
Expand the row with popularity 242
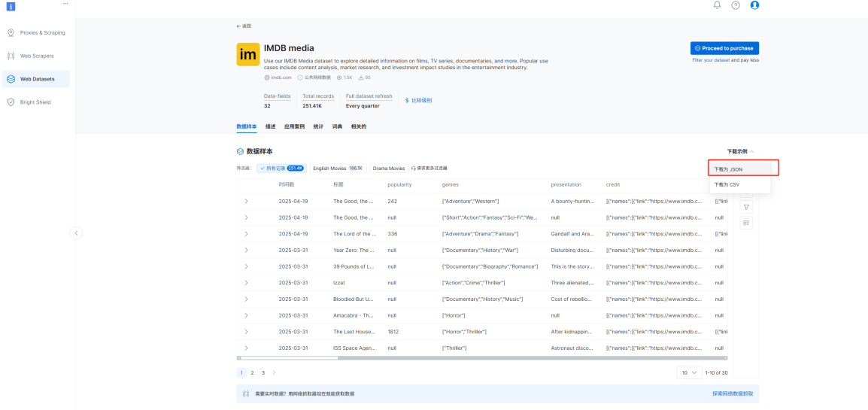tap(246, 202)
